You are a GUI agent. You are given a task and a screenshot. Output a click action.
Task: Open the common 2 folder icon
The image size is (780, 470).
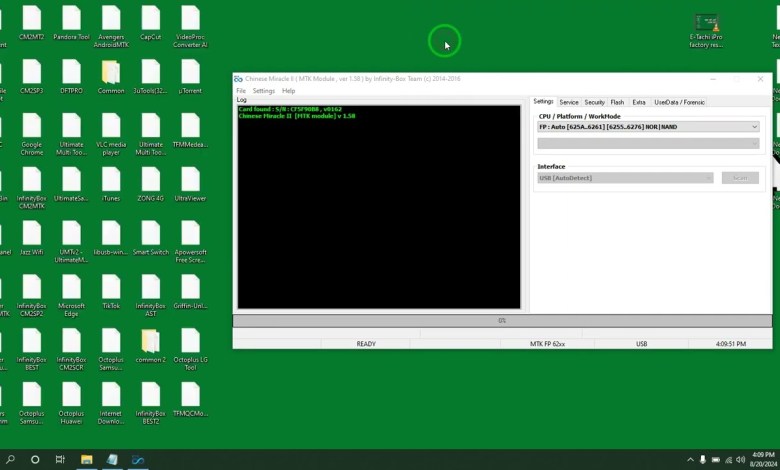151,346
